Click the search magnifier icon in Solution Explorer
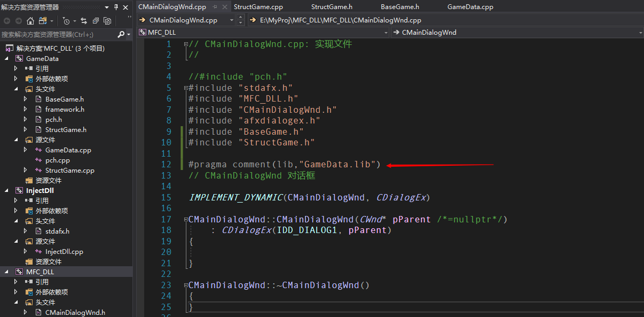This screenshot has height=317, width=644. point(121,34)
